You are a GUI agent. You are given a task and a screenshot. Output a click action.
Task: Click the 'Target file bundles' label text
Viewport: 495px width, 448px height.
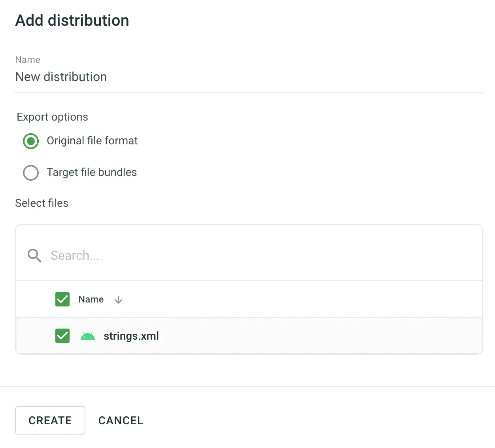coord(92,172)
